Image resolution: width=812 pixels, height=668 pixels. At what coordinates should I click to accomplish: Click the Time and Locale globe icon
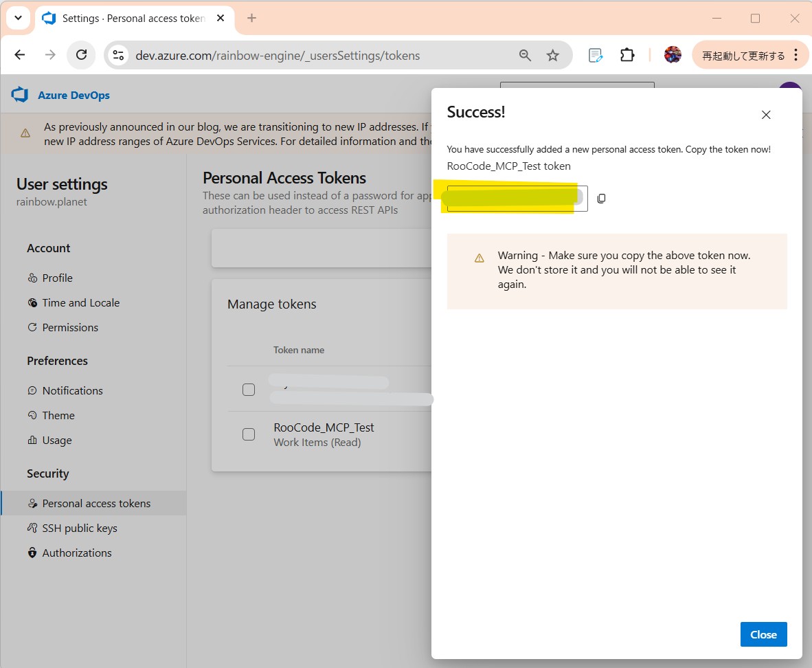click(x=32, y=303)
